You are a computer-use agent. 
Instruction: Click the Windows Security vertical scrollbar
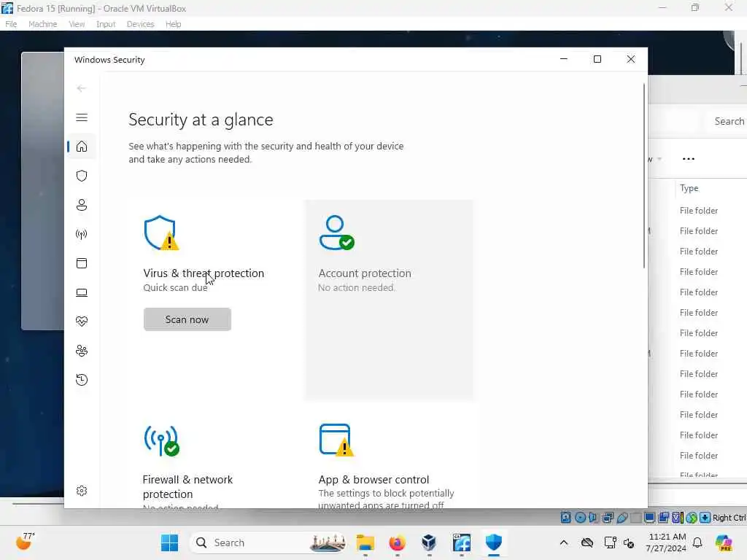click(644, 176)
